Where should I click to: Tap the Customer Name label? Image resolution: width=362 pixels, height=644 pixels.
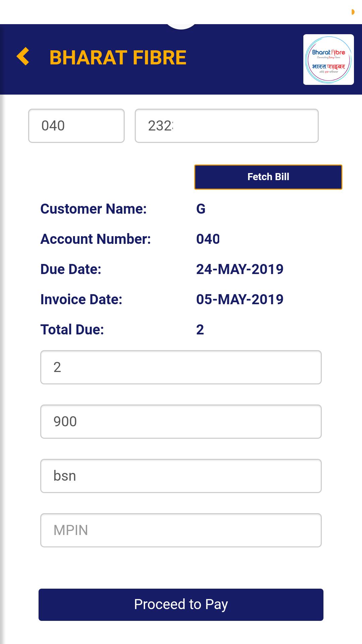coord(94,209)
